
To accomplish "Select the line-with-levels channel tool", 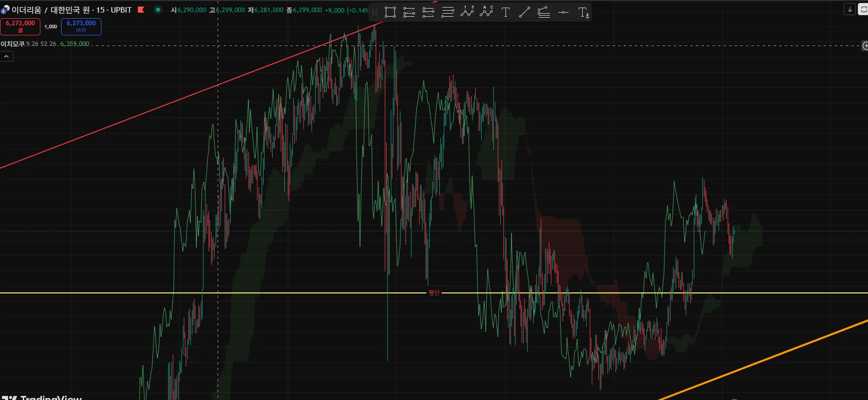I will (x=544, y=12).
